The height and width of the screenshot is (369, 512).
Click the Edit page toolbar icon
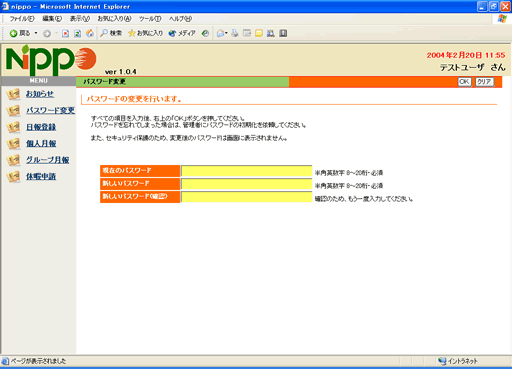(x=247, y=33)
